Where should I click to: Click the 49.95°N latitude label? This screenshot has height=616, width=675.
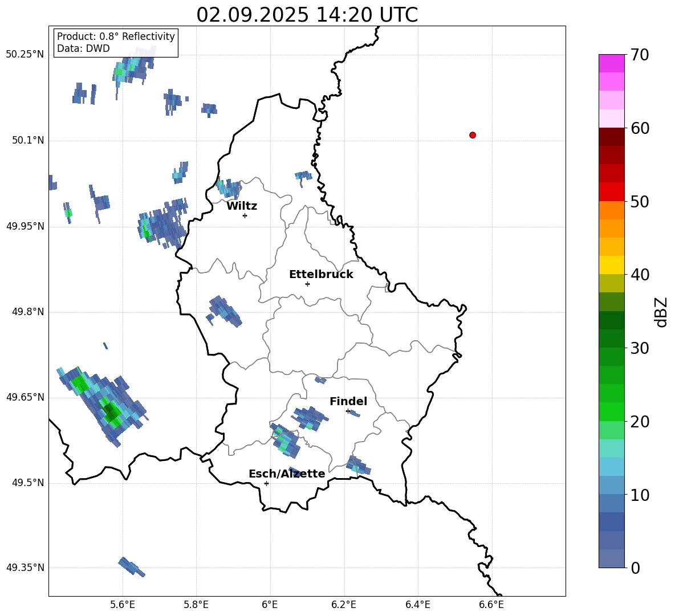[25, 226]
